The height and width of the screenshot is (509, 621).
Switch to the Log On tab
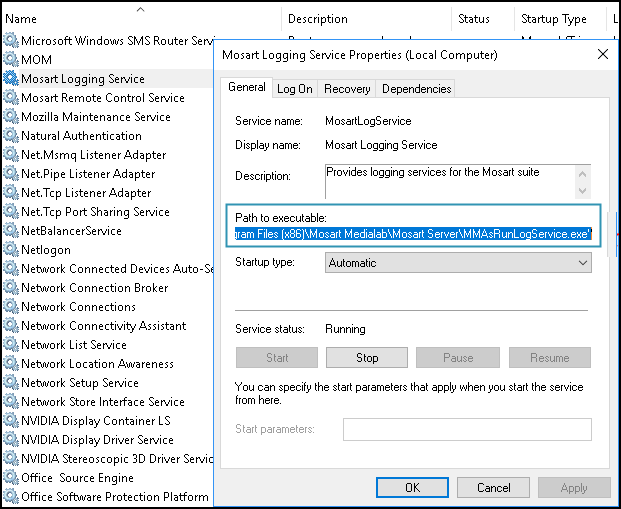tap(294, 89)
